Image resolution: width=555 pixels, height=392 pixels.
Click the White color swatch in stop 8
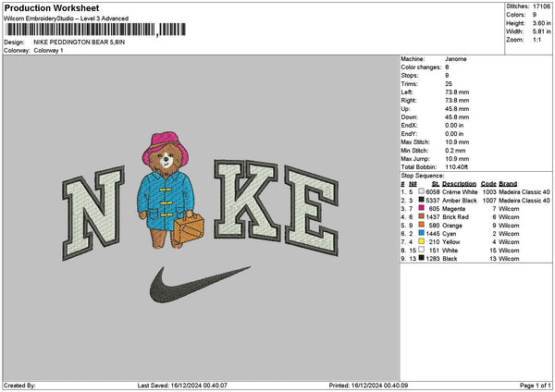tap(421, 250)
